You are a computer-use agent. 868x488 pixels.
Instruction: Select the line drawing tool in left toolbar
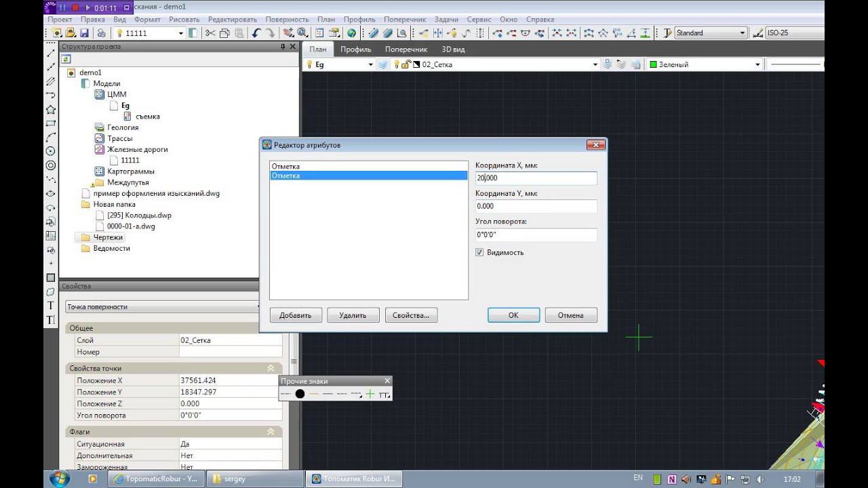pos(50,53)
